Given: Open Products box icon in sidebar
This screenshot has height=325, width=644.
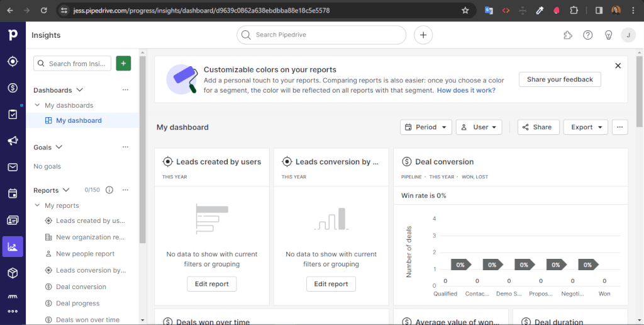Looking at the screenshot, I should [x=13, y=273].
